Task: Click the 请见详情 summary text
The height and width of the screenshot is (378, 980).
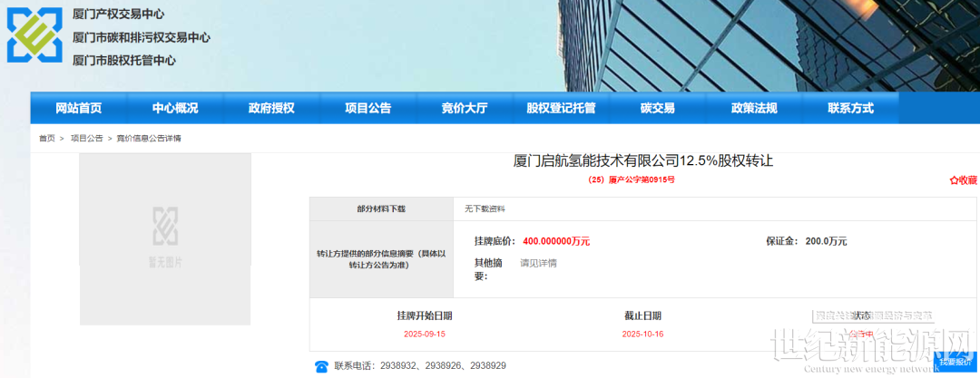Action: click(x=538, y=263)
